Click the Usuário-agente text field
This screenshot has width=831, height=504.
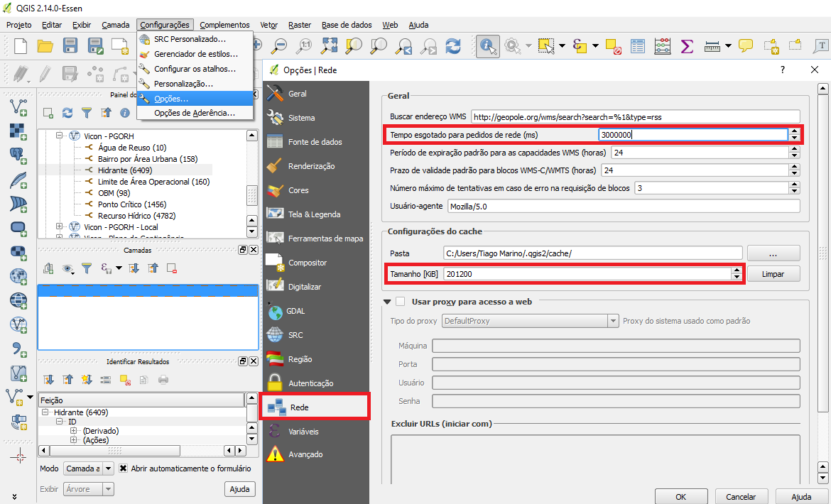(x=623, y=207)
